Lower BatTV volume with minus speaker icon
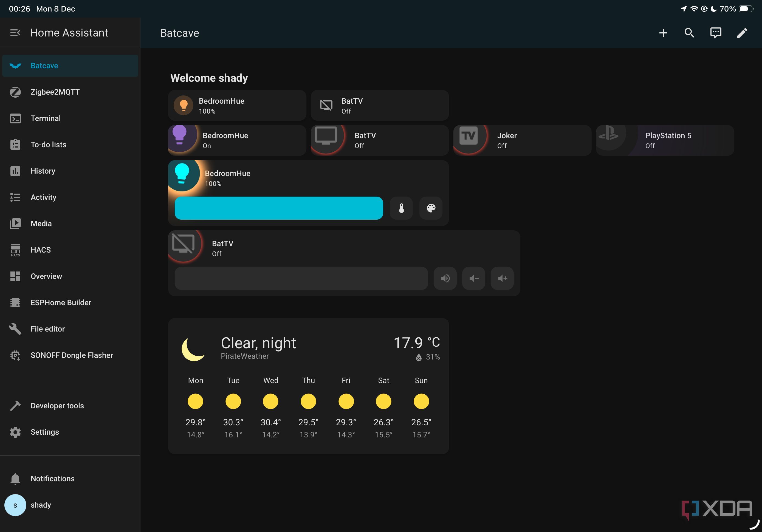The width and height of the screenshot is (762, 532). click(474, 278)
